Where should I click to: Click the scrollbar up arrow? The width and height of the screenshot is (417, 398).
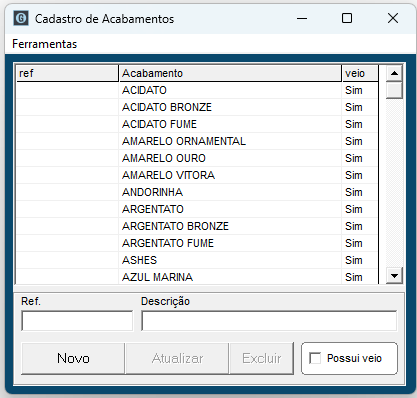coord(394,73)
